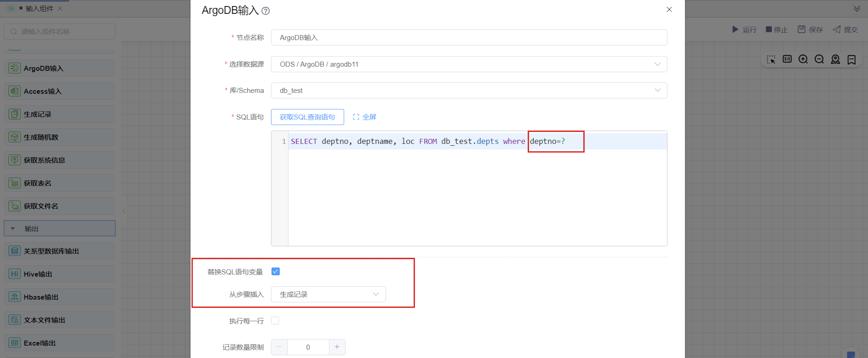Increase 记录数量限制 with plus button
This screenshot has height=358, width=868.
tap(337, 347)
